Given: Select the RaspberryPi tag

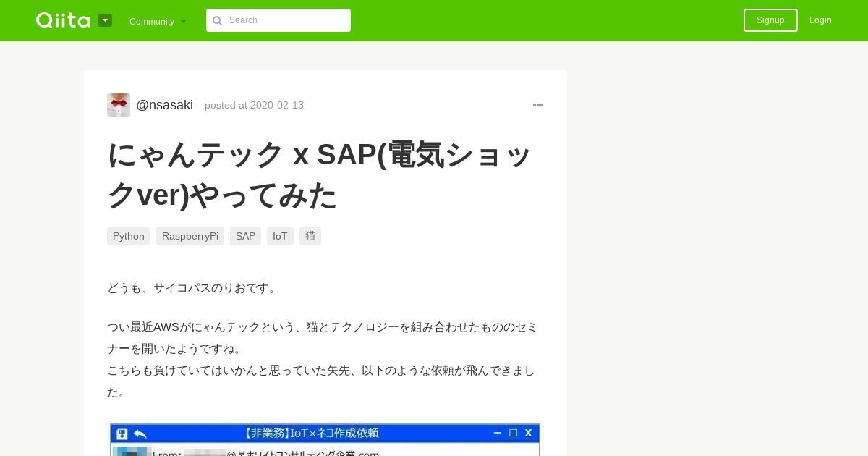Looking at the screenshot, I should click(190, 236).
